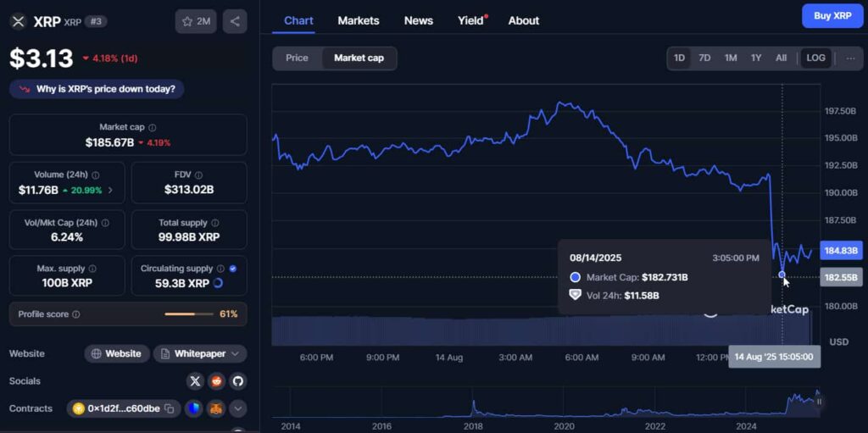The width and height of the screenshot is (868, 433).
Task: Open the Chart tab
Action: [298, 20]
